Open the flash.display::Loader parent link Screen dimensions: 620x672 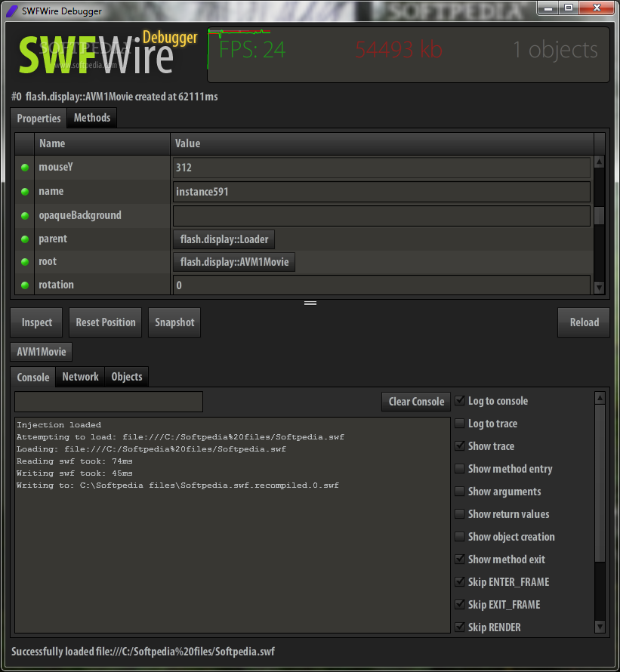[x=224, y=239]
